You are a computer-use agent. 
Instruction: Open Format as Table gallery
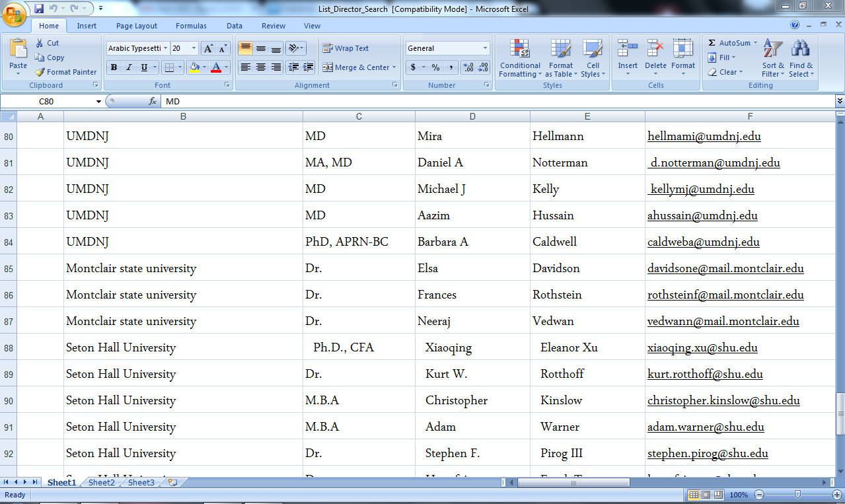coord(560,58)
